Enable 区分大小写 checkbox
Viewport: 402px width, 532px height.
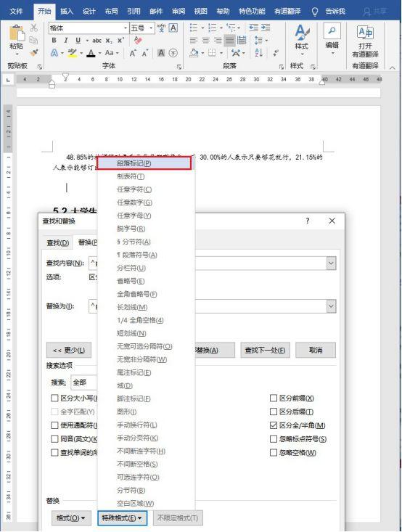(x=54, y=398)
